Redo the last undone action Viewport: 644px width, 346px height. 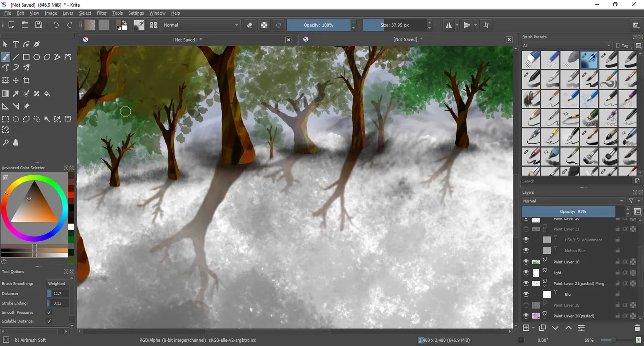tap(70, 25)
